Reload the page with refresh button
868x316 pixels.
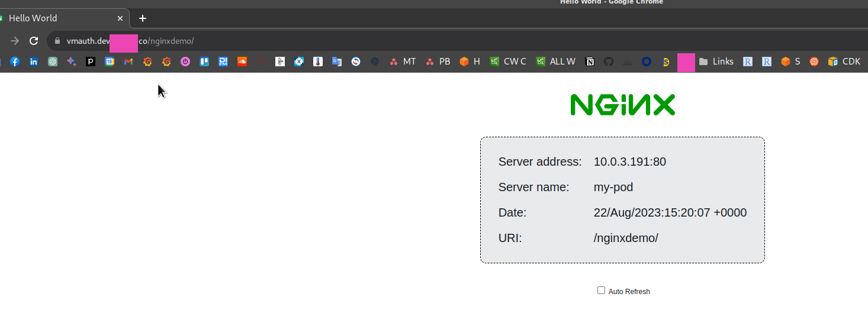pos(34,41)
